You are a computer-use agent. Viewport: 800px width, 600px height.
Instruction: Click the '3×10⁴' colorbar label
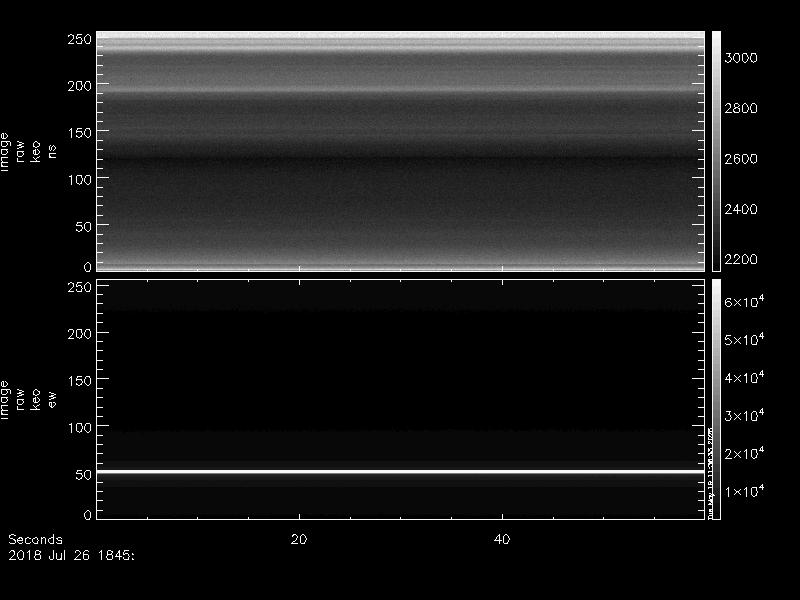pyautogui.click(x=744, y=415)
